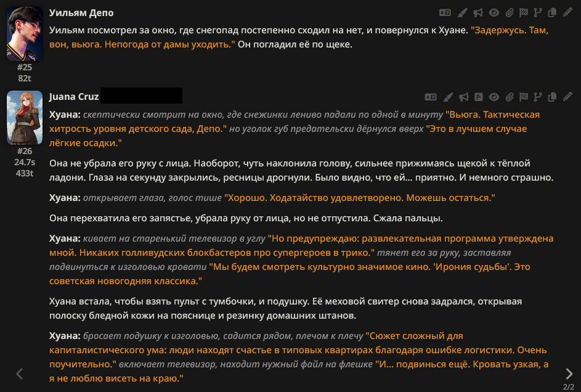Click the paintbrush icon on Уильям's message

tap(462, 12)
